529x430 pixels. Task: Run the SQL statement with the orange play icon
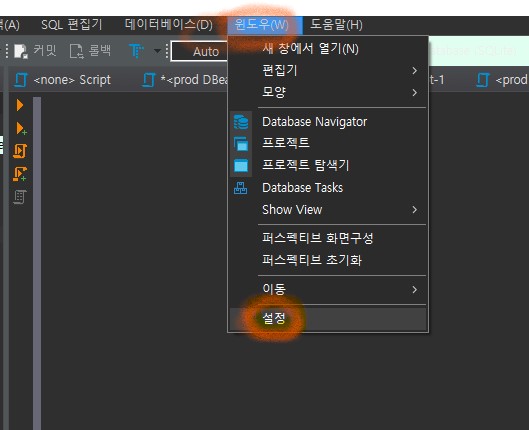pyautogui.click(x=20, y=105)
